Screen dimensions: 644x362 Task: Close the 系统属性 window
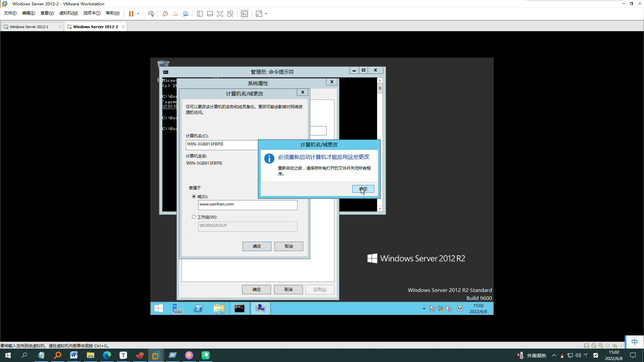pos(332,82)
